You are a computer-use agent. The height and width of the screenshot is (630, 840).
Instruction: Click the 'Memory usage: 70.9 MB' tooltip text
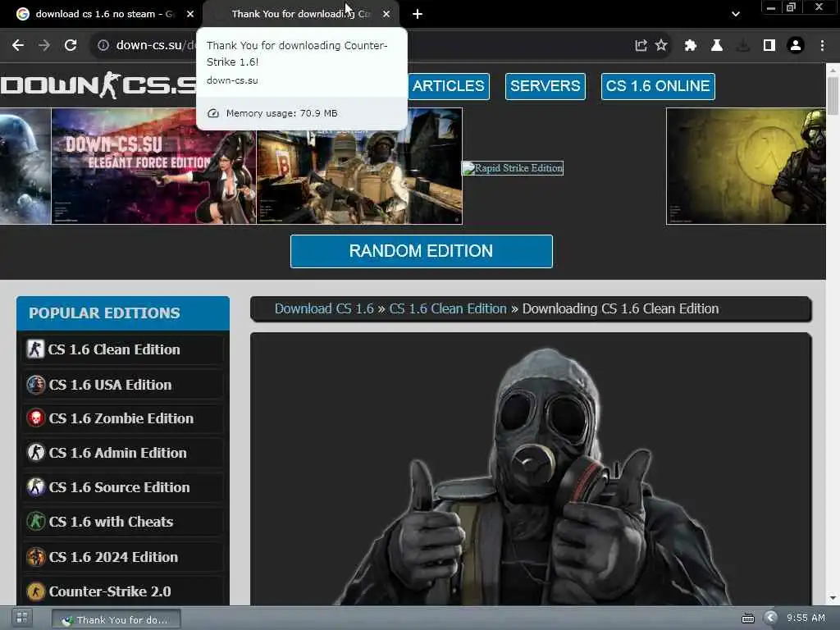pos(282,113)
